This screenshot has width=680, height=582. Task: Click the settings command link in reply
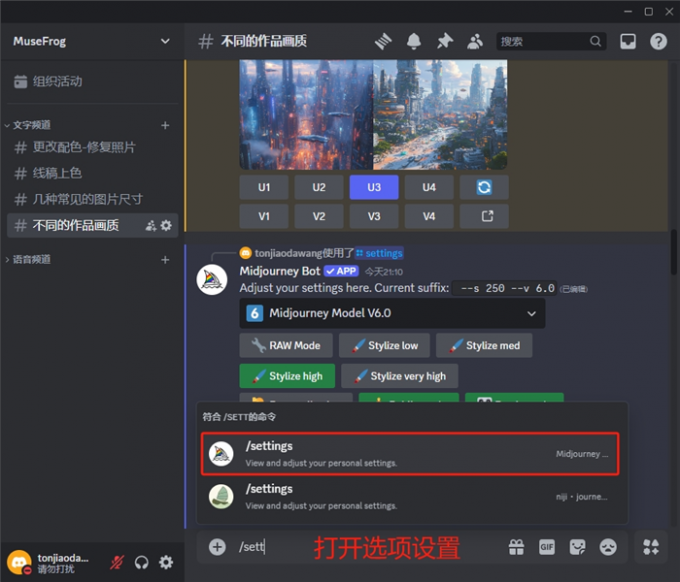pos(379,253)
